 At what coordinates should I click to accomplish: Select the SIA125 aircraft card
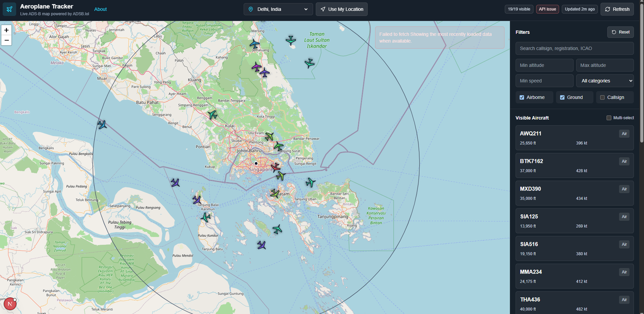coord(574,221)
